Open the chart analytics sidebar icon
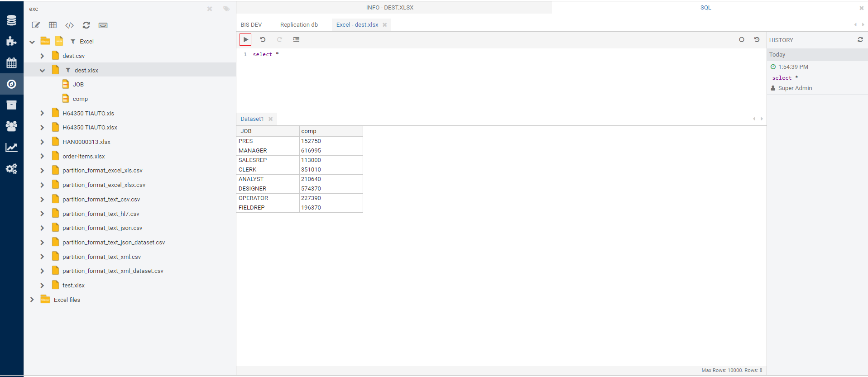 coord(11,148)
